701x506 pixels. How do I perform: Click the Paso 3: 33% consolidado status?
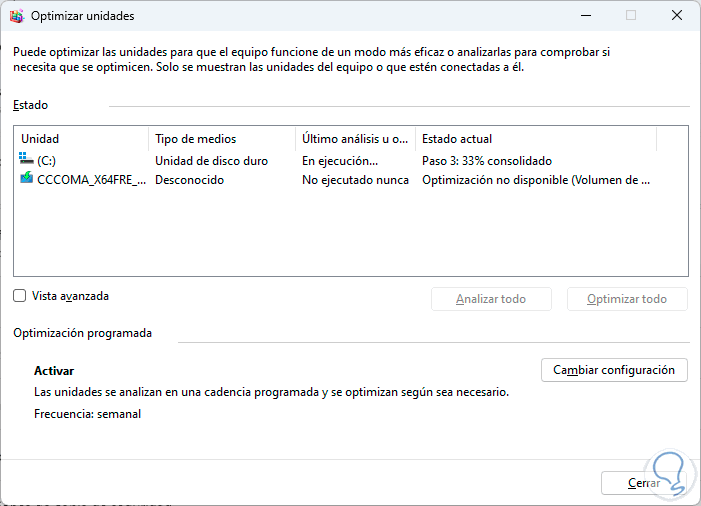487,160
